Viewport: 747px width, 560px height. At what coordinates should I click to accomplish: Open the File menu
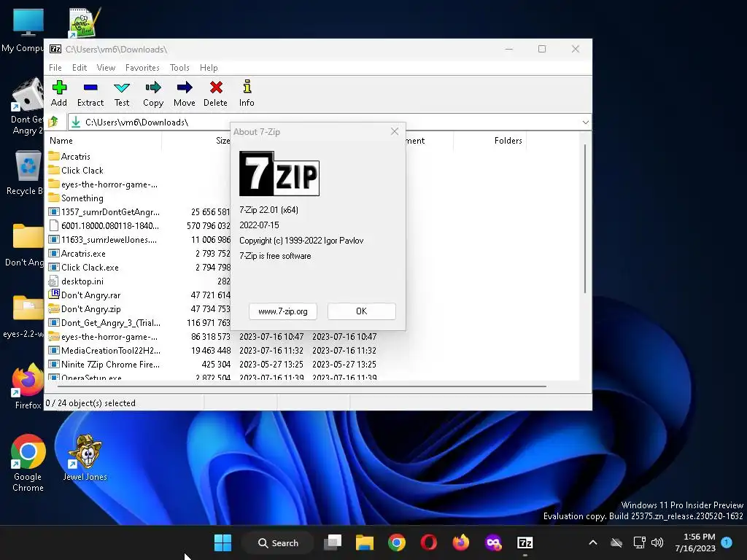[x=55, y=68]
